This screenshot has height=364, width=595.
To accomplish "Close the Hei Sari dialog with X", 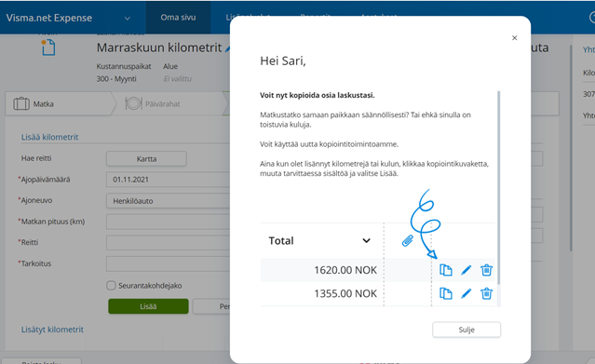I will [x=514, y=37].
